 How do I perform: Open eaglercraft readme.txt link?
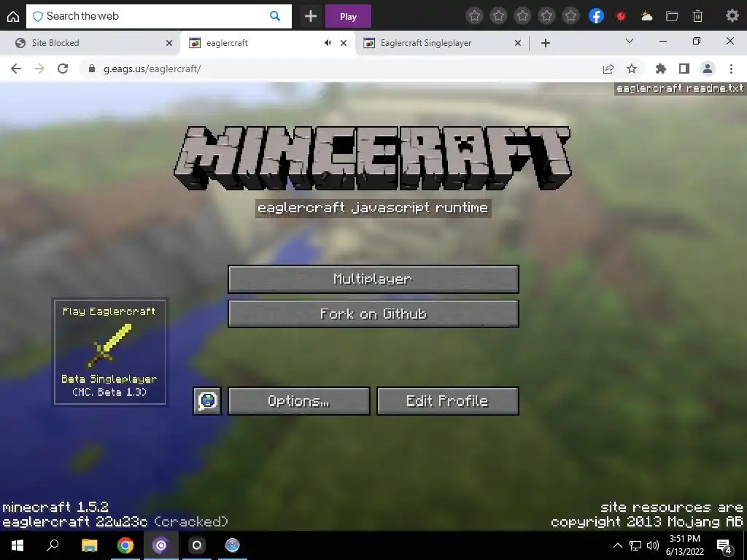680,88
